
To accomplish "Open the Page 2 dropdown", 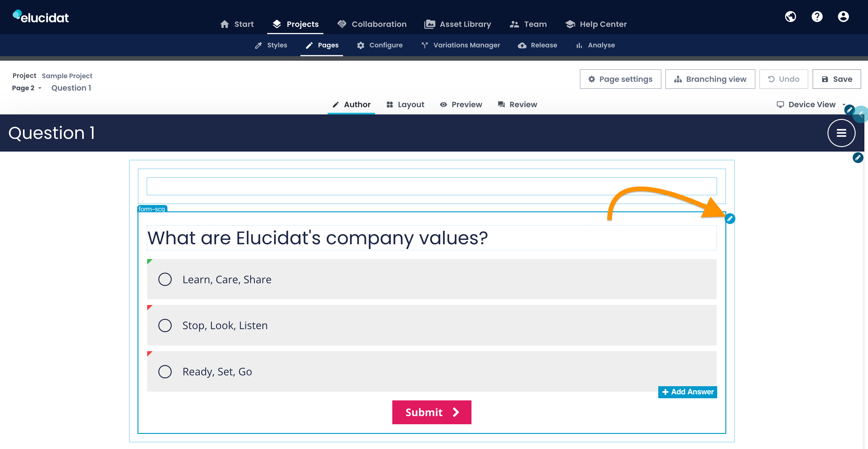I will 27,88.
